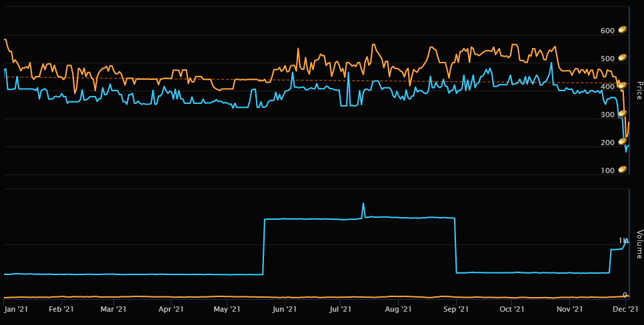Click the 600 price axis label
This screenshot has width=644, height=325.
pos(607,31)
